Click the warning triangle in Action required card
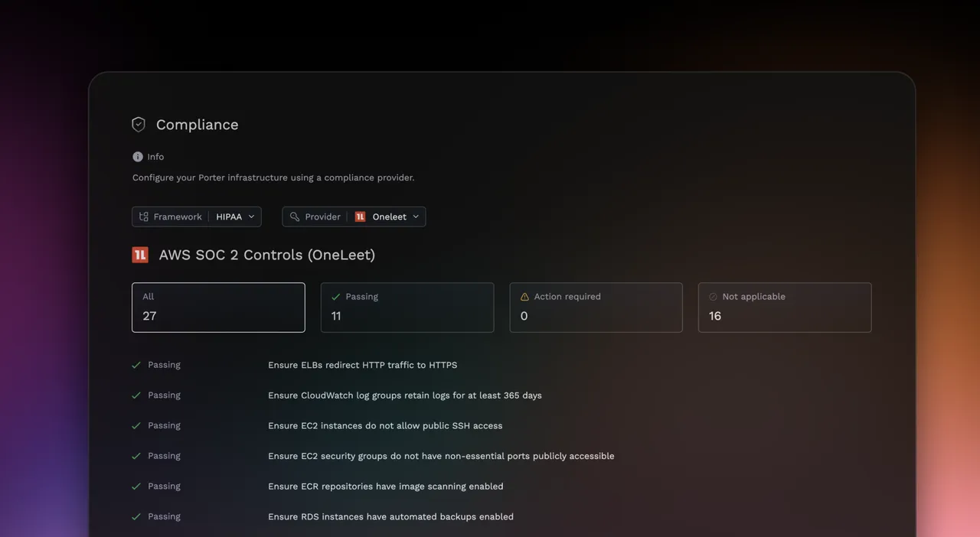The image size is (980, 537). (x=524, y=297)
